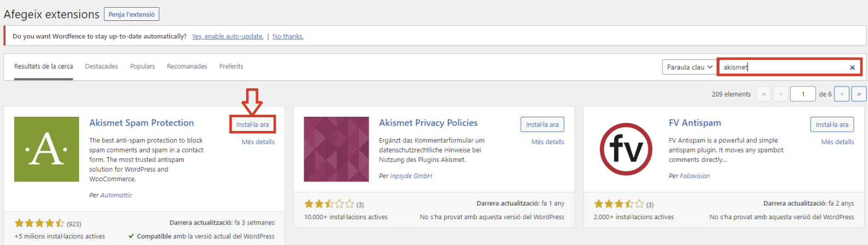The image size is (868, 245).
Task: Click the FV Antispam logo icon
Action: pyautogui.click(x=626, y=149)
